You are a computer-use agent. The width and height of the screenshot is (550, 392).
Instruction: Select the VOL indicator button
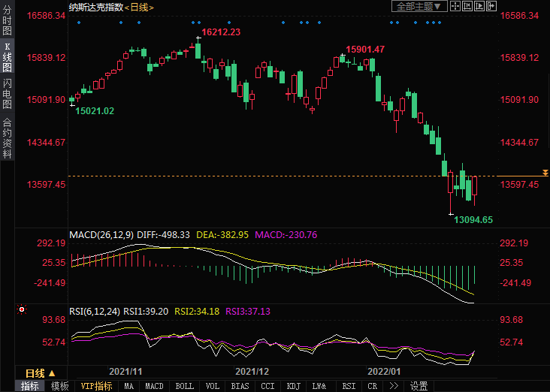click(x=213, y=386)
